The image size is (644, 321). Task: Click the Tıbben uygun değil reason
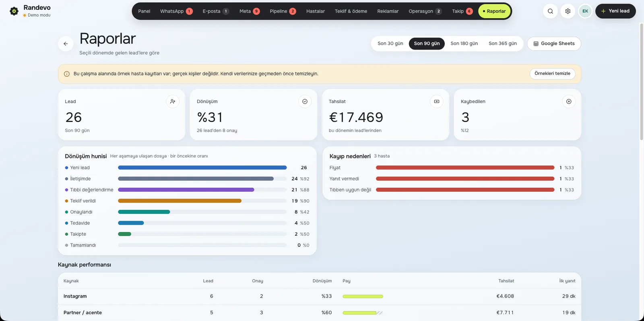[350, 190]
